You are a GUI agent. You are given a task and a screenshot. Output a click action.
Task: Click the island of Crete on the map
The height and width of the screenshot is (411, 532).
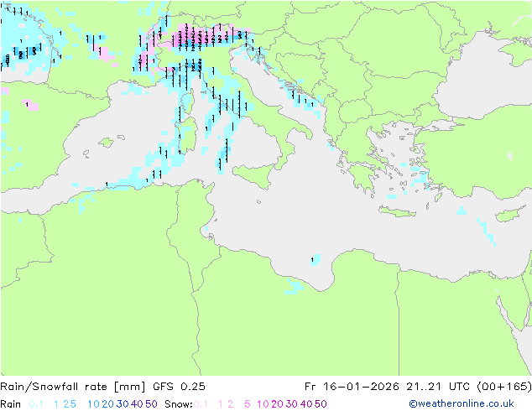pos(397,211)
